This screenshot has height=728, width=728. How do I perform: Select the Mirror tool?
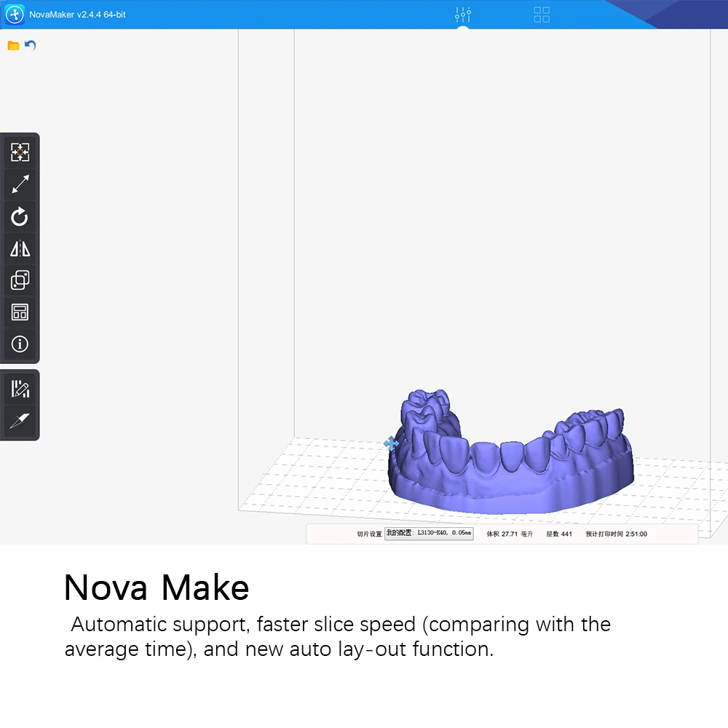20,248
